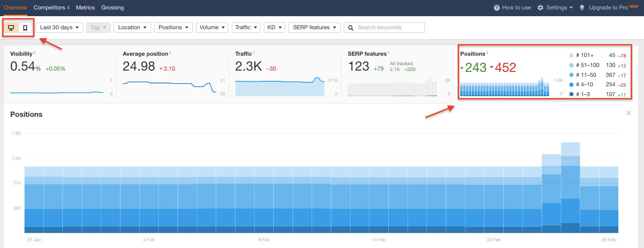
Task: Click the How to use help link
Action: (512, 8)
